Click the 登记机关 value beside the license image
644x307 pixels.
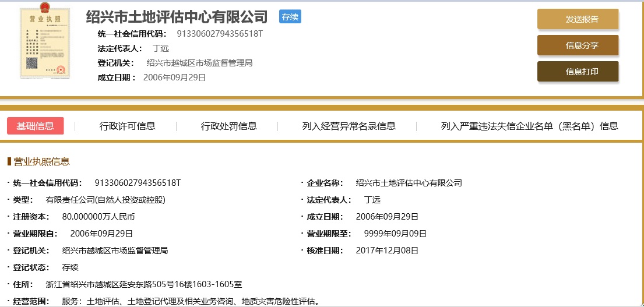click(x=199, y=63)
